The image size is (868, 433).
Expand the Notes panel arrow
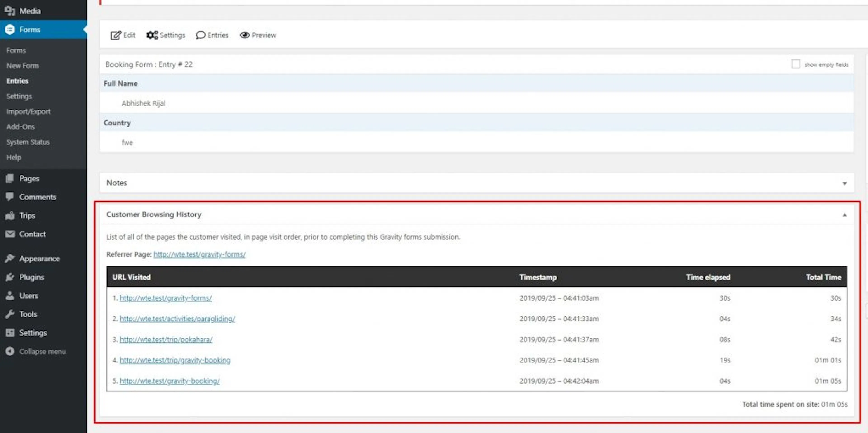click(844, 183)
